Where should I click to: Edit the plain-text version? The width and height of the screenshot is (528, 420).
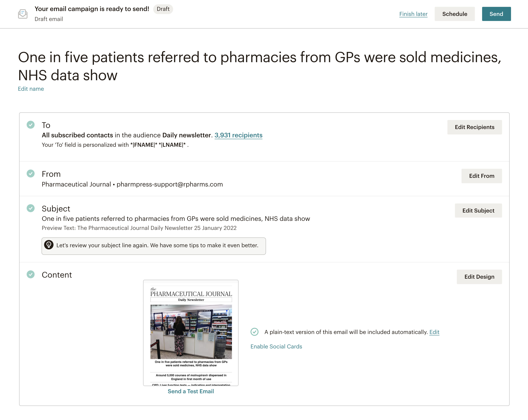(x=434, y=332)
